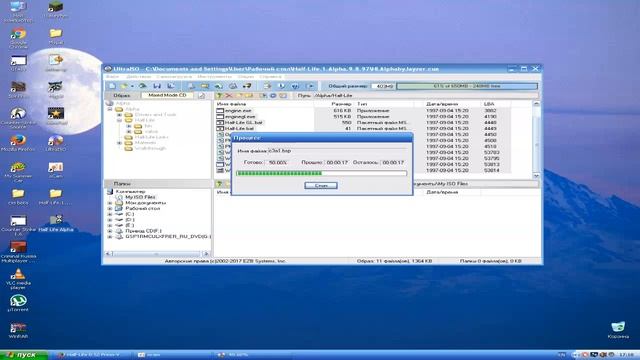Click the Стоп button in progress dialog

[321, 185]
